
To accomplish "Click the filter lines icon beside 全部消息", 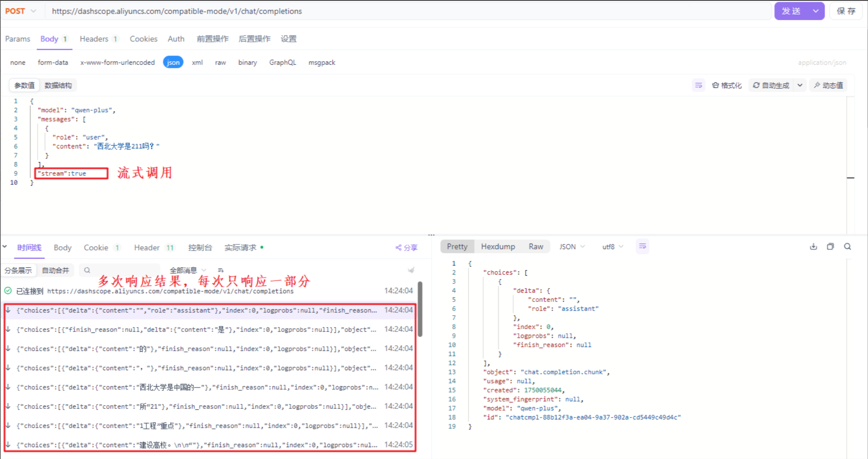I will [221, 270].
